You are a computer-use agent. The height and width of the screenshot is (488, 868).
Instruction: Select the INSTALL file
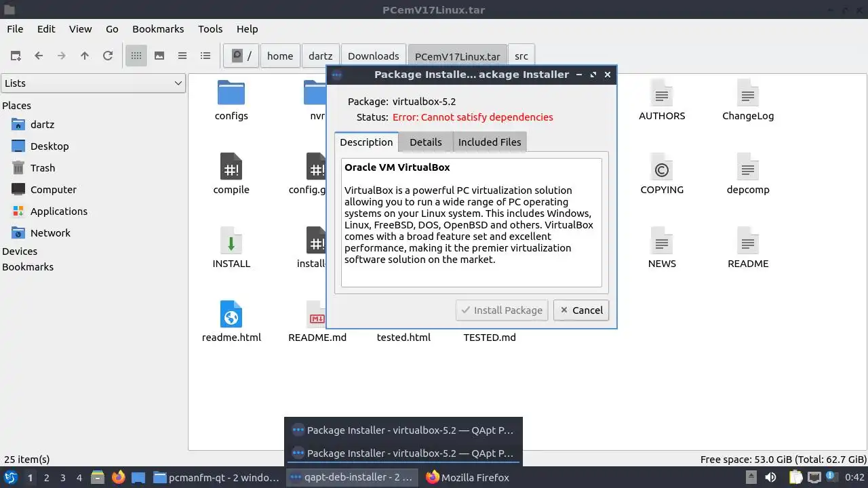click(231, 248)
